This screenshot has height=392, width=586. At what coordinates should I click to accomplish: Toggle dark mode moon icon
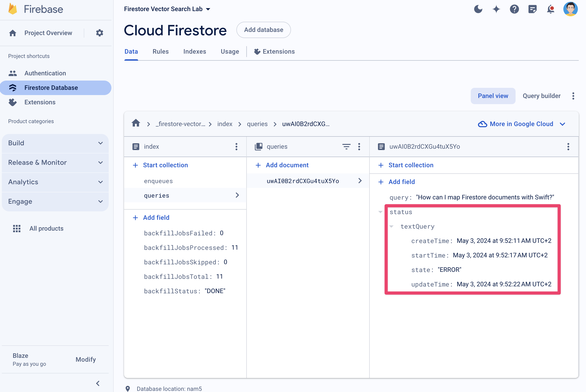pos(478,9)
